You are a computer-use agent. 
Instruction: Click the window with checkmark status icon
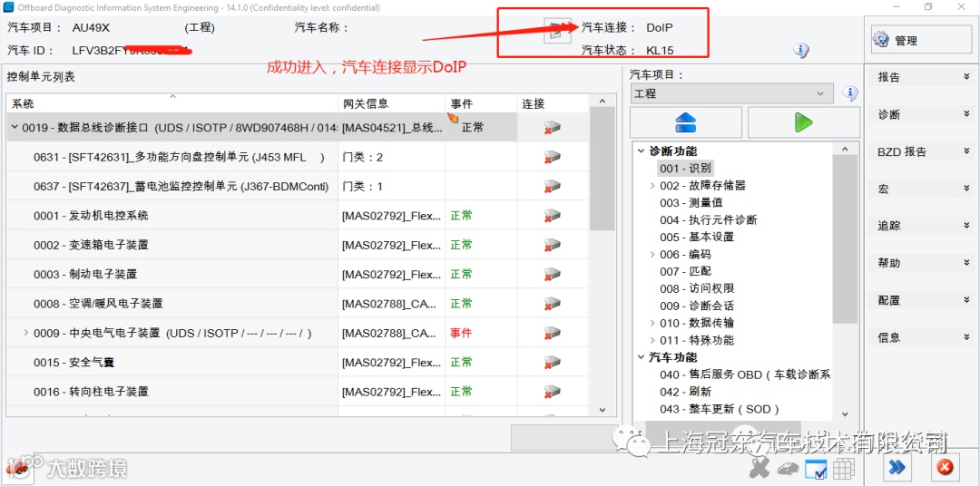(x=816, y=468)
